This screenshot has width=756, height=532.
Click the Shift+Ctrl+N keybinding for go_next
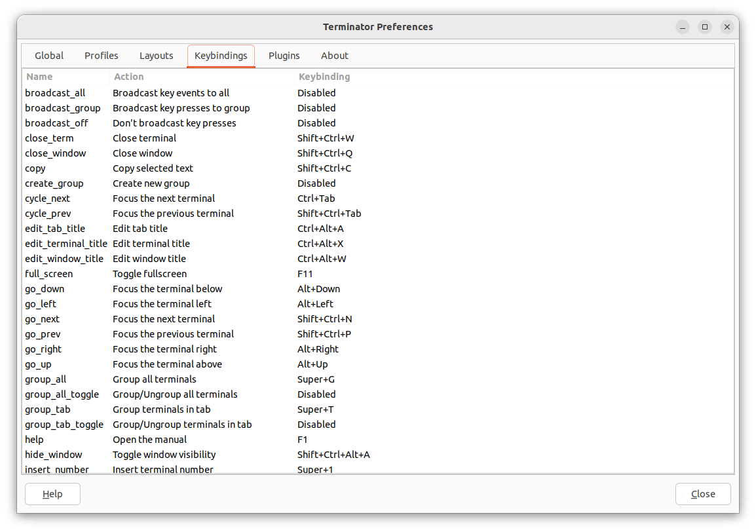coord(324,319)
